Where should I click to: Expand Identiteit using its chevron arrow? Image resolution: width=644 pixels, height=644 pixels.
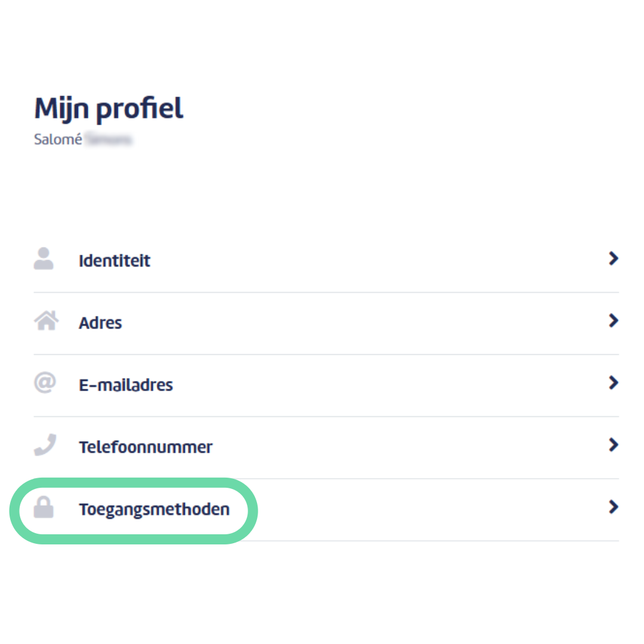coord(613,258)
